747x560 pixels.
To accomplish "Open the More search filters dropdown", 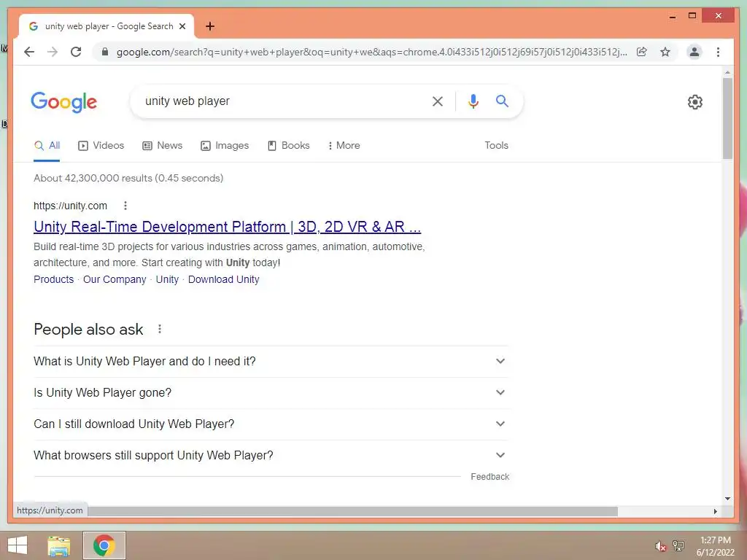I will pos(344,146).
